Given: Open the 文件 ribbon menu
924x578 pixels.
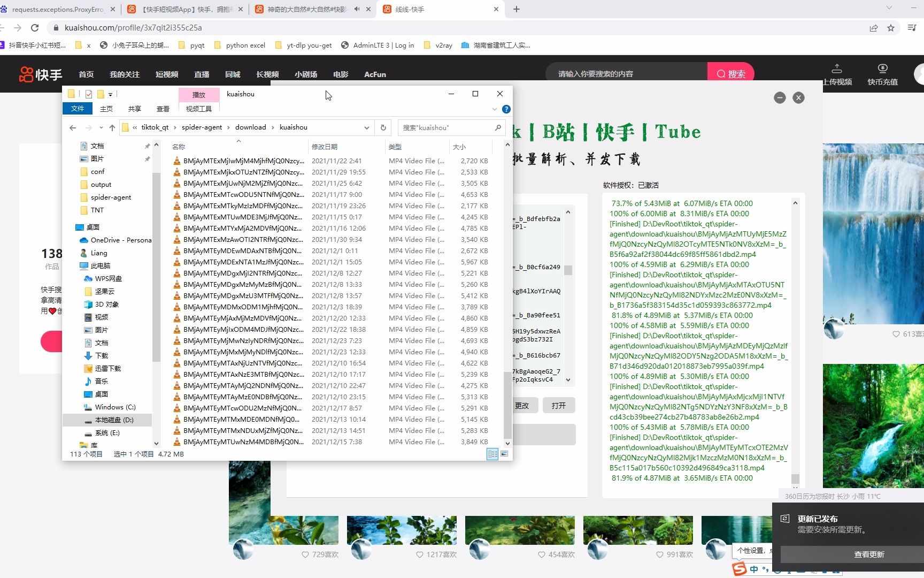Looking at the screenshot, I should click(78, 109).
